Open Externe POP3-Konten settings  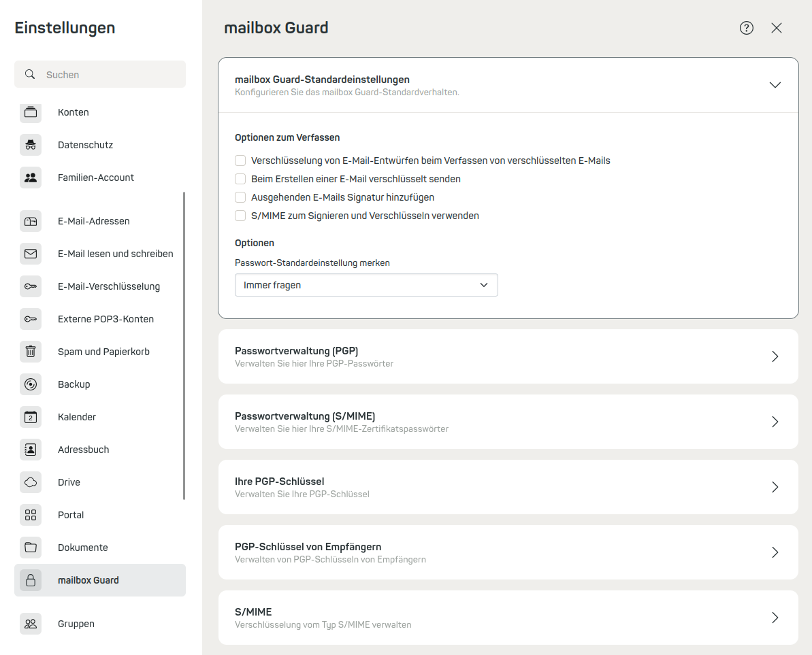100,319
